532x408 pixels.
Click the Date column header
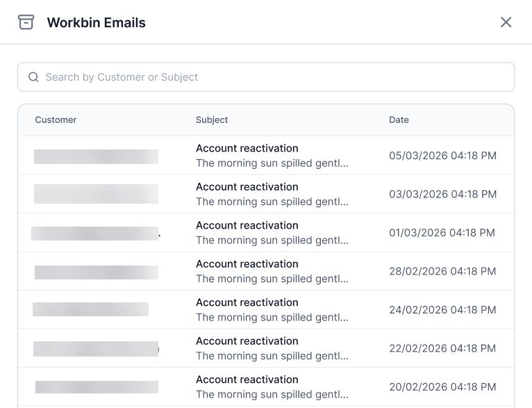point(399,120)
